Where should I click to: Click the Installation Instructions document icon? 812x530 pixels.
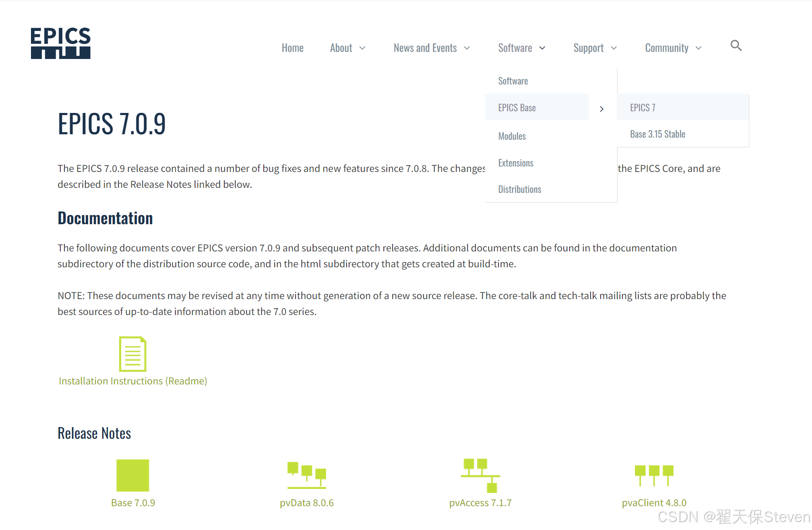133,354
